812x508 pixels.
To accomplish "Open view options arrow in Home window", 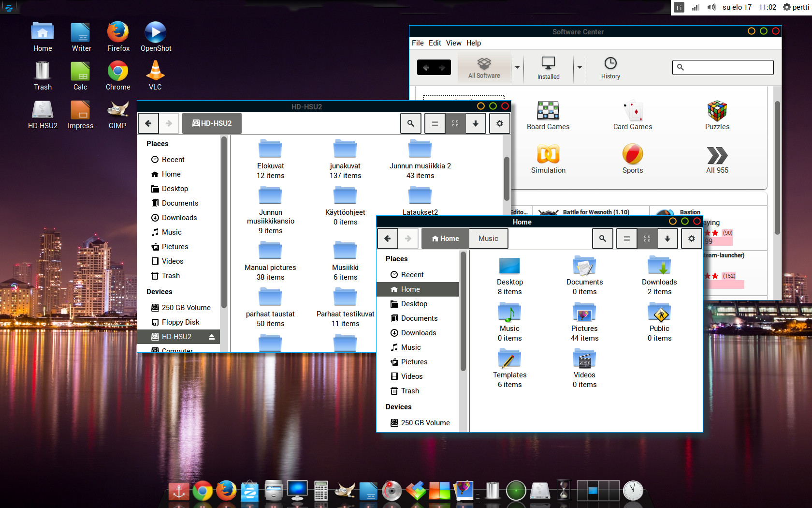I will point(667,239).
